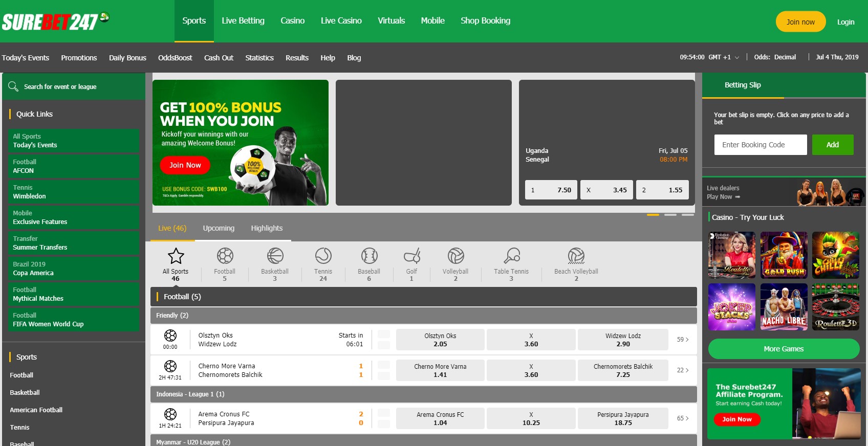Go to Casino section

point(292,21)
